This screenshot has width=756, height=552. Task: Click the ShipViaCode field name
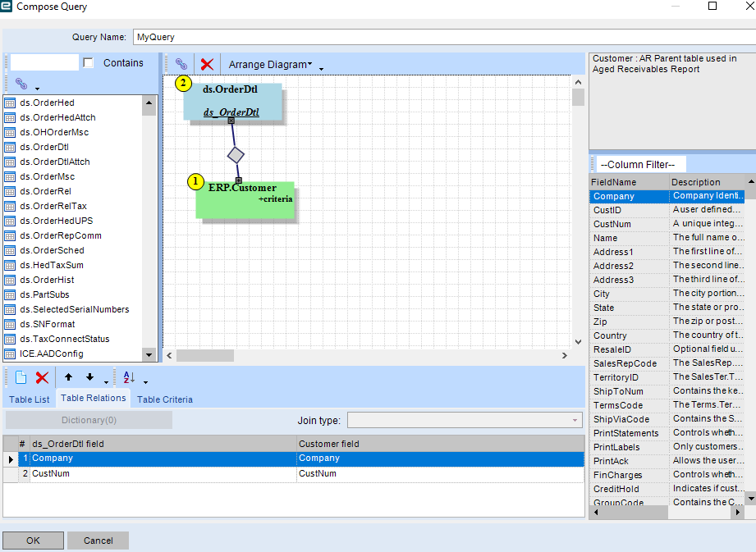click(x=621, y=420)
